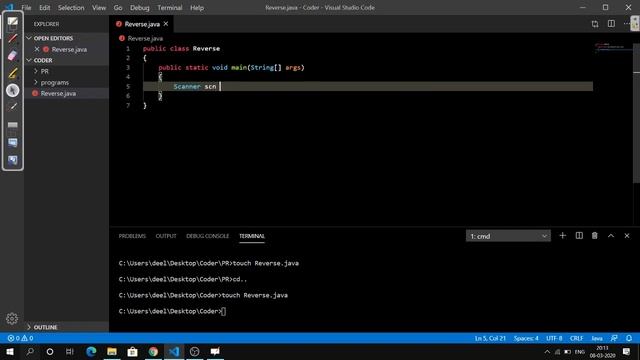
Task: Open Microsoft Store from taskbar
Action: point(132,351)
